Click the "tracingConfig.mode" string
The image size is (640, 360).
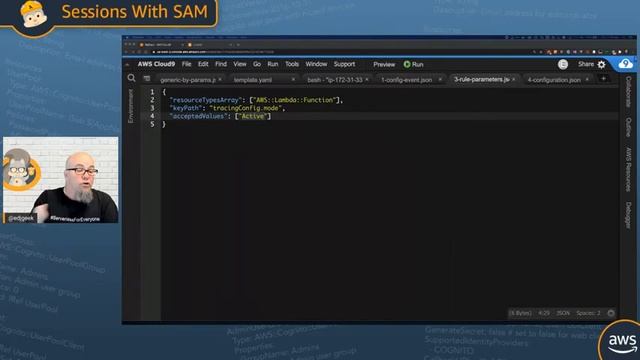245,108
